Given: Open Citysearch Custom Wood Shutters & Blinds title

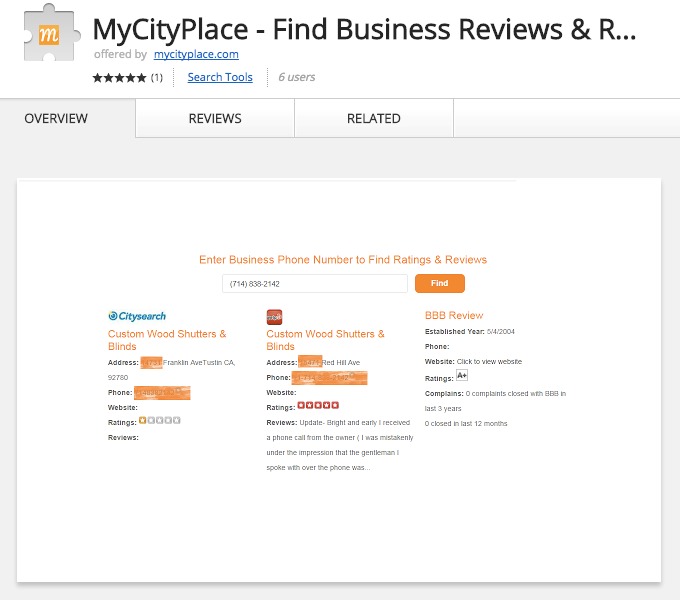Looking at the screenshot, I should tap(167, 340).
